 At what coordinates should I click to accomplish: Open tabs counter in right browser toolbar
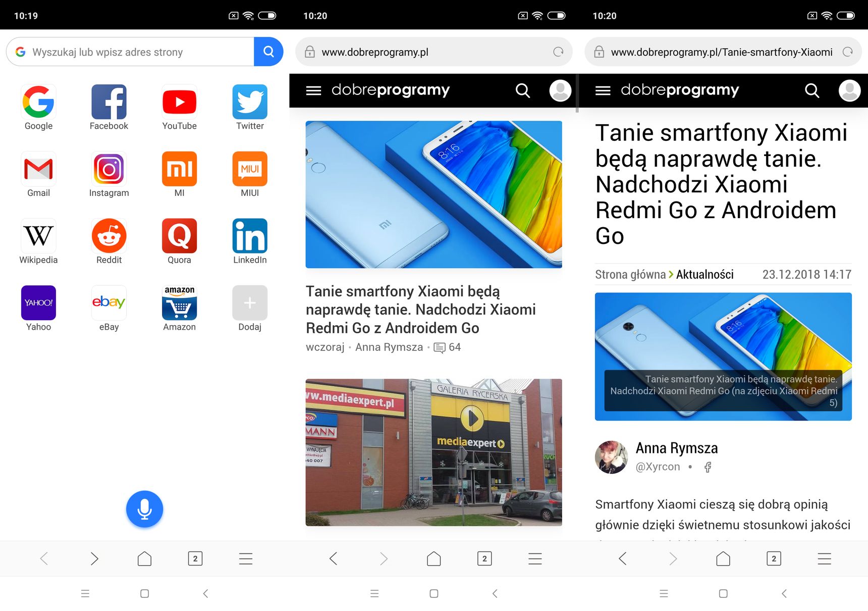pyautogui.click(x=774, y=558)
